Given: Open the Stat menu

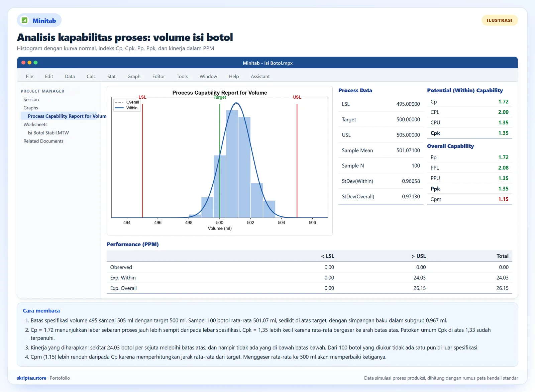Looking at the screenshot, I should point(111,76).
